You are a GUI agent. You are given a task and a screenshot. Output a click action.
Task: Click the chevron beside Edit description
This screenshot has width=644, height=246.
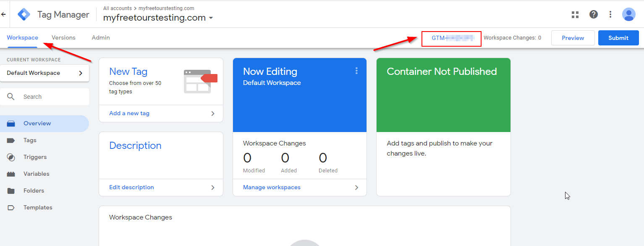(213, 188)
